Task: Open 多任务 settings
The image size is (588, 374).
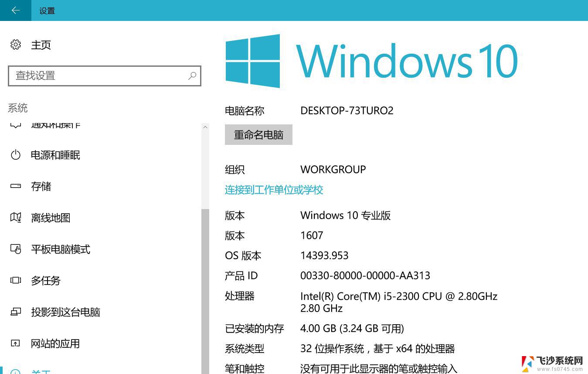Action: pyautogui.click(x=46, y=281)
